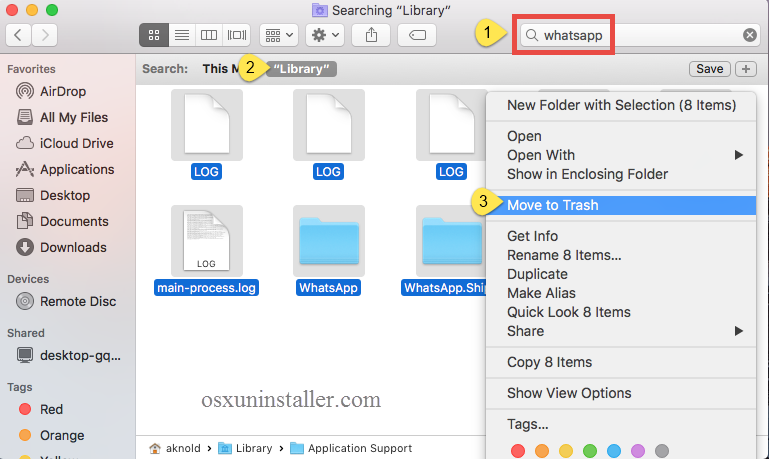
Task: Select the Orange tag in the sidebar
Action: click(51, 435)
